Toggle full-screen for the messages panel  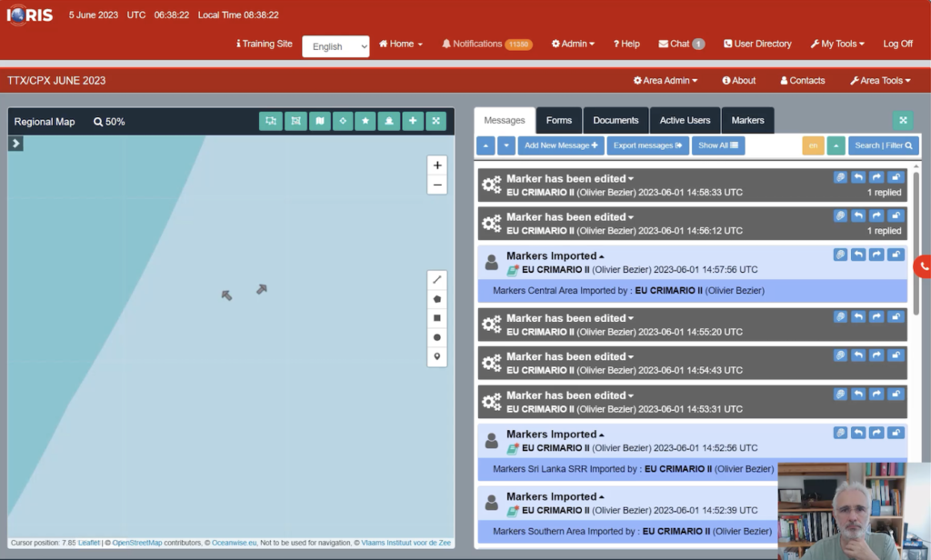[x=903, y=120]
